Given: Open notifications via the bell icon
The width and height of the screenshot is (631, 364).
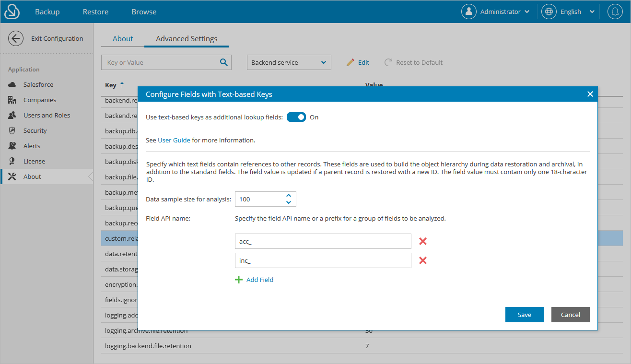Looking at the screenshot, I should pos(615,11).
